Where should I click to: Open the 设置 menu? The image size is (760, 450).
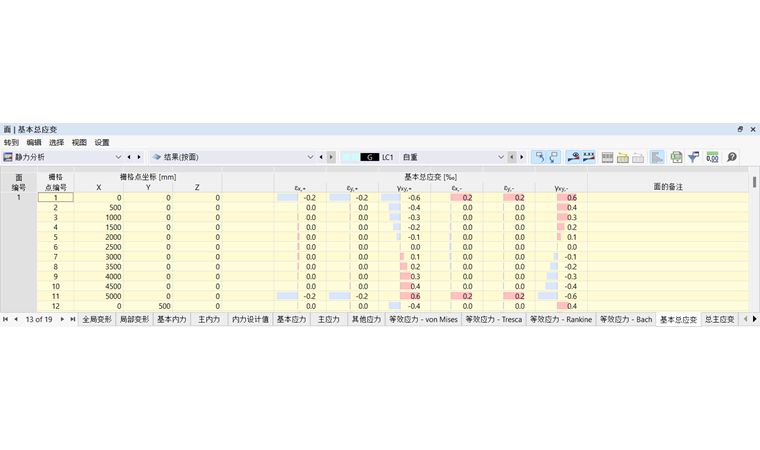pos(102,143)
